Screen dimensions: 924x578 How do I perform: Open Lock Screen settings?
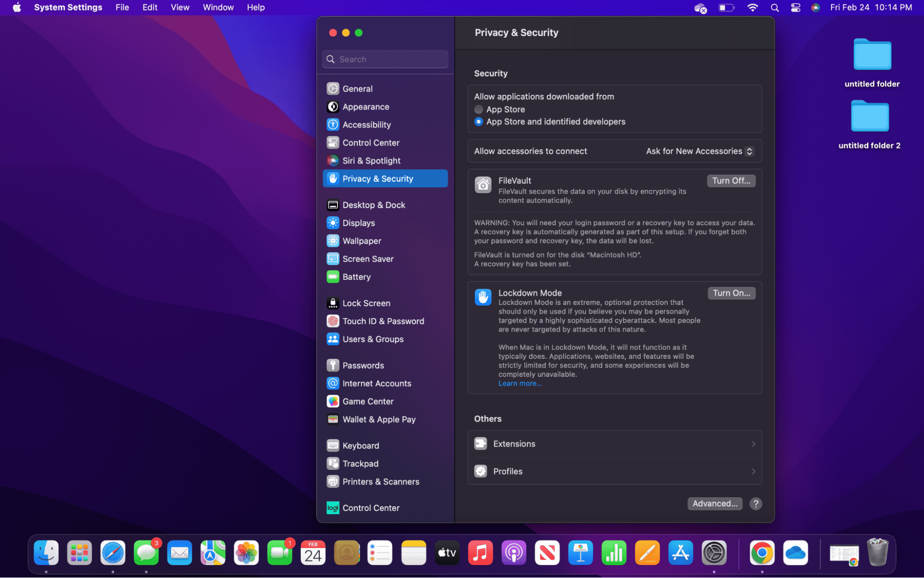coord(385,303)
